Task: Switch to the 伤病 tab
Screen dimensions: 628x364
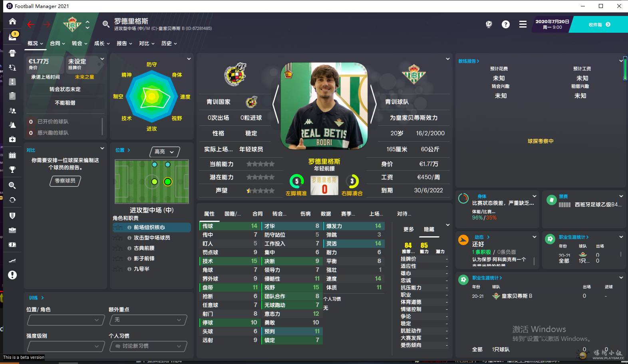Action: tap(306, 214)
